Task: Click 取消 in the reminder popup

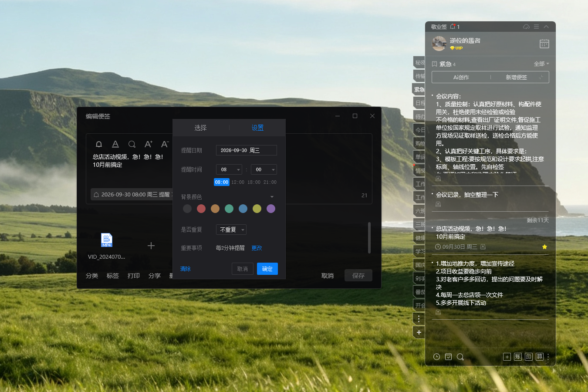Action: pos(243,269)
